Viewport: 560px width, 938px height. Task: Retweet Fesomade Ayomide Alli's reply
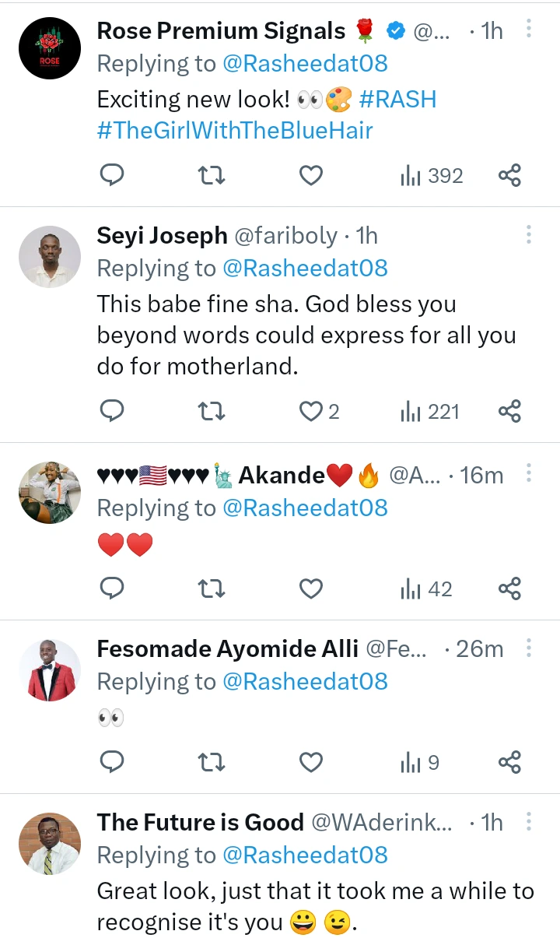point(212,762)
